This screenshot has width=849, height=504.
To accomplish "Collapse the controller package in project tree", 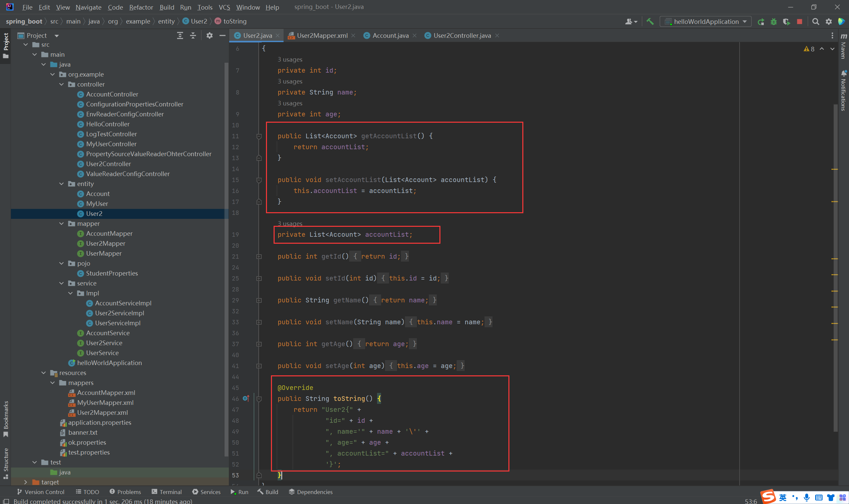I will pos(61,84).
